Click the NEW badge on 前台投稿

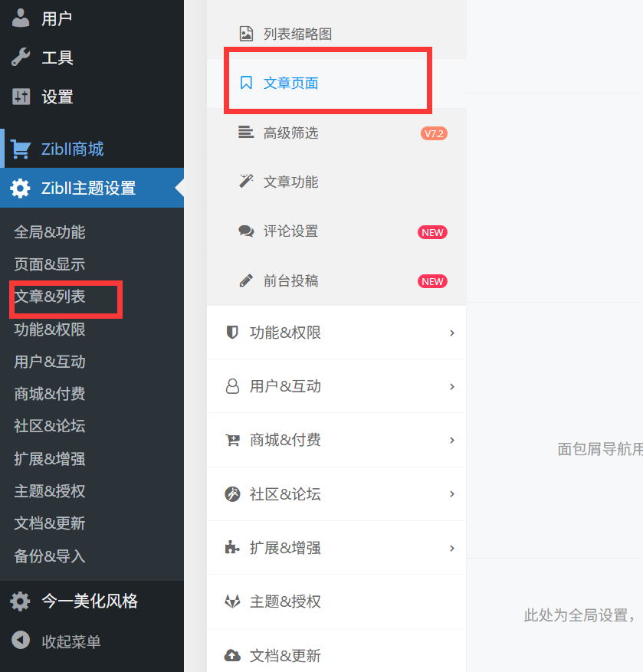pos(432,281)
